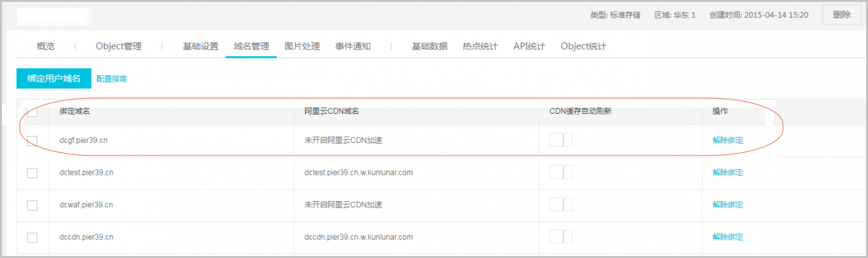Viewport: 868px width, 258px height.
Task: Tick the checkbox for dccdn.pier39.cn
Action: coord(32,237)
